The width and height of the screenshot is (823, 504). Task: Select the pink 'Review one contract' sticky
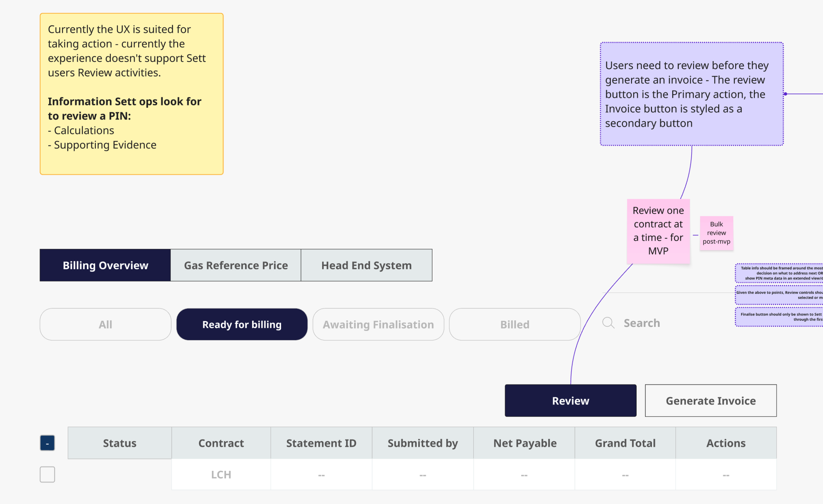pyautogui.click(x=658, y=231)
